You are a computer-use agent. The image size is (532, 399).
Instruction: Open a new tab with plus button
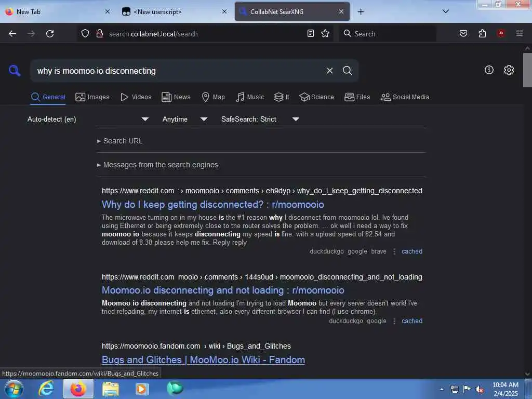(x=361, y=12)
